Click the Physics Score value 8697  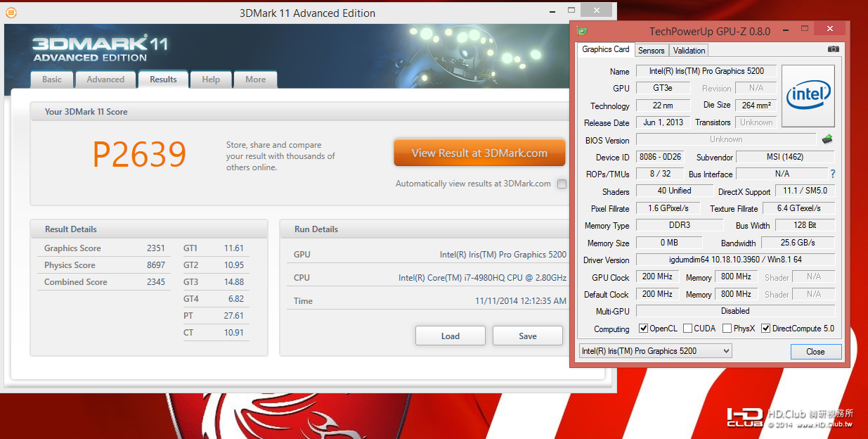(156, 265)
